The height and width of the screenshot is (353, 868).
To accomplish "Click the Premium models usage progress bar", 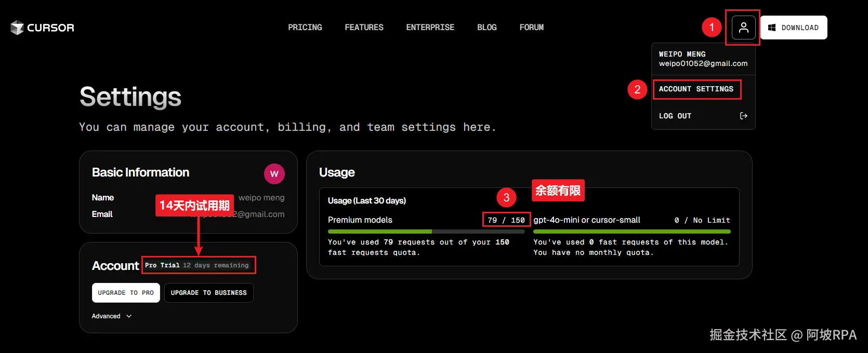I will click(427, 232).
